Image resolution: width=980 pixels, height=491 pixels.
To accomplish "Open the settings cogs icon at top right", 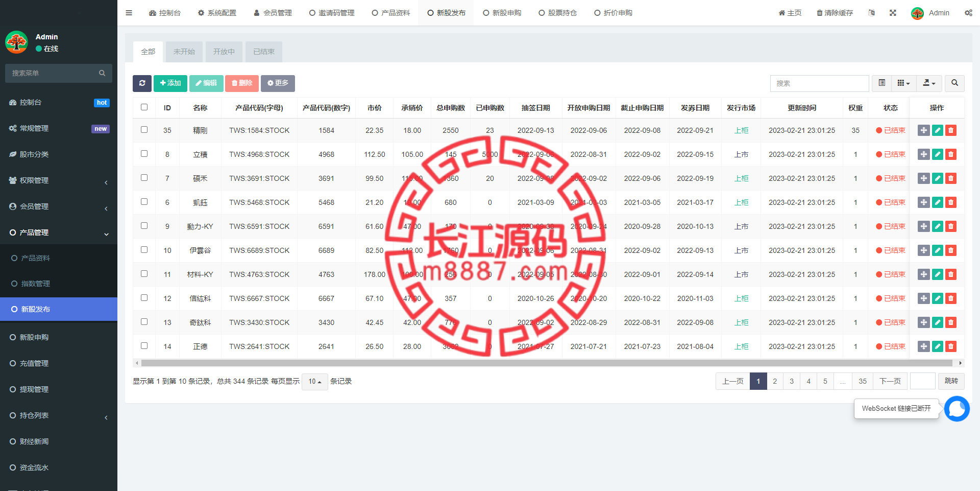I will (x=968, y=13).
